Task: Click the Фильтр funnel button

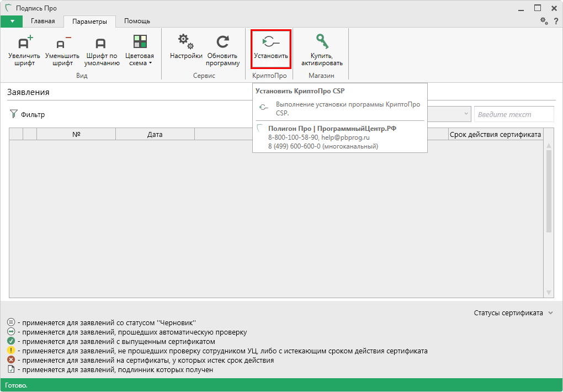Action: coord(27,114)
